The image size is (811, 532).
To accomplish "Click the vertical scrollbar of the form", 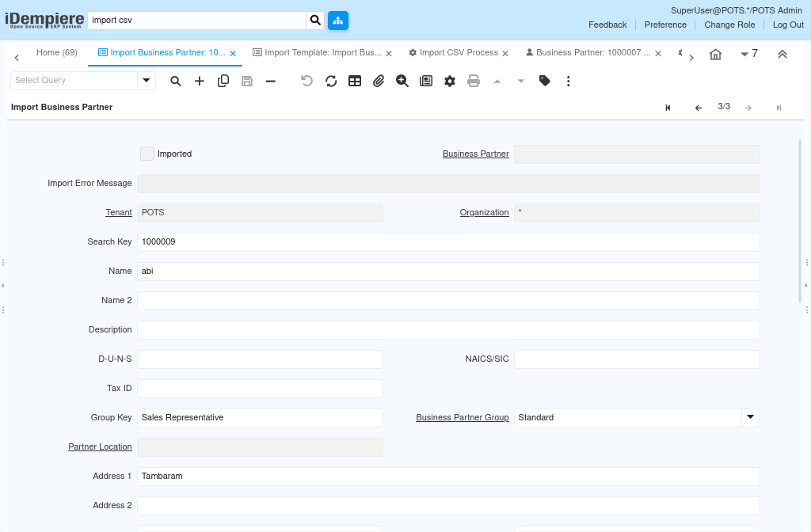I will click(x=800, y=222).
